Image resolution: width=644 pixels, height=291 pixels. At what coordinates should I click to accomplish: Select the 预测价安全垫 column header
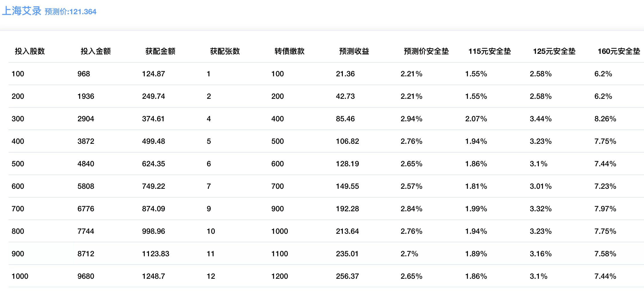pyautogui.click(x=426, y=51)
